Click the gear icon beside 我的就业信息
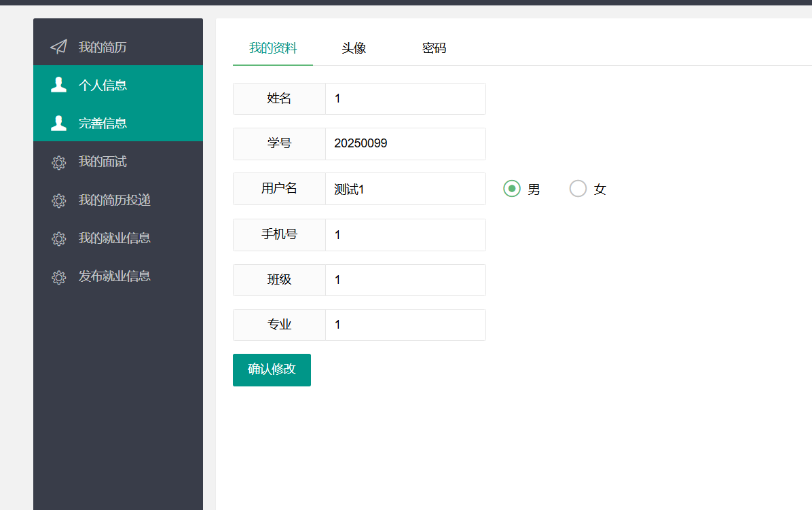812x510 pixels. pos(59,238)
